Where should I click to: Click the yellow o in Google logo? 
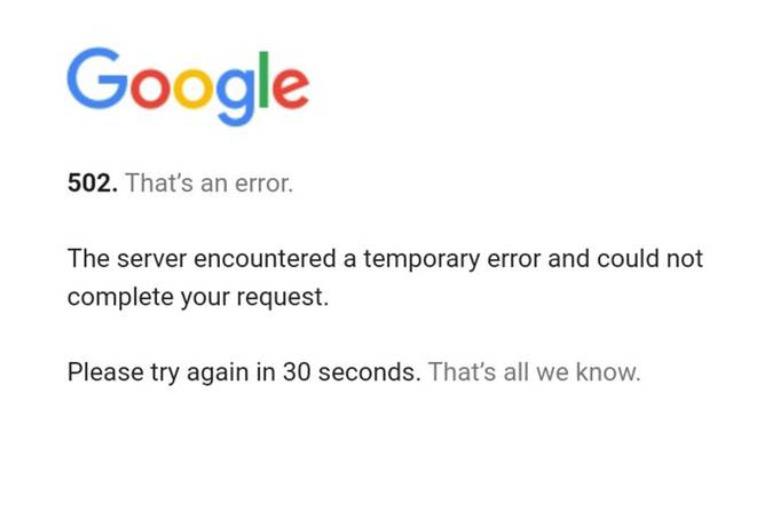click(x=193, y=89)
